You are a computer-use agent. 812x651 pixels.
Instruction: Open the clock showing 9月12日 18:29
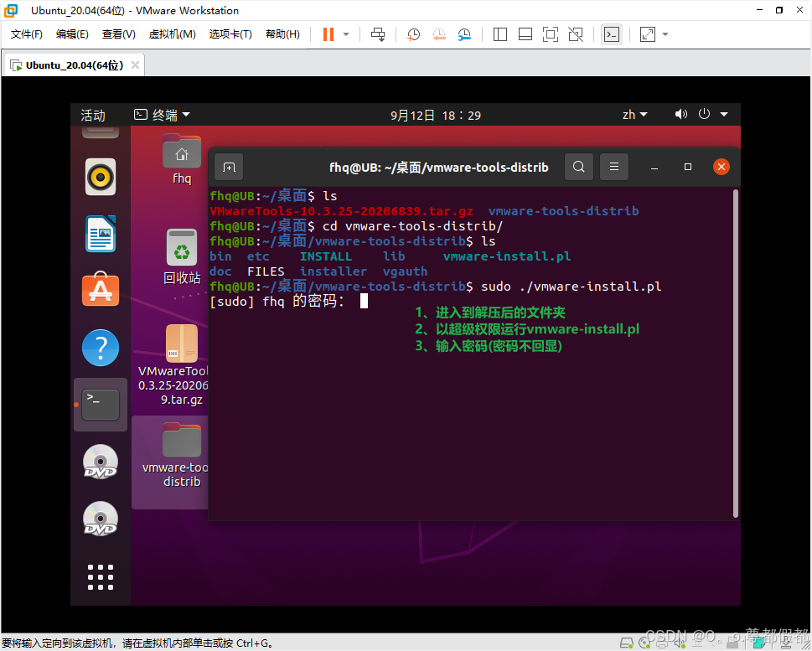tap(436, 115)
